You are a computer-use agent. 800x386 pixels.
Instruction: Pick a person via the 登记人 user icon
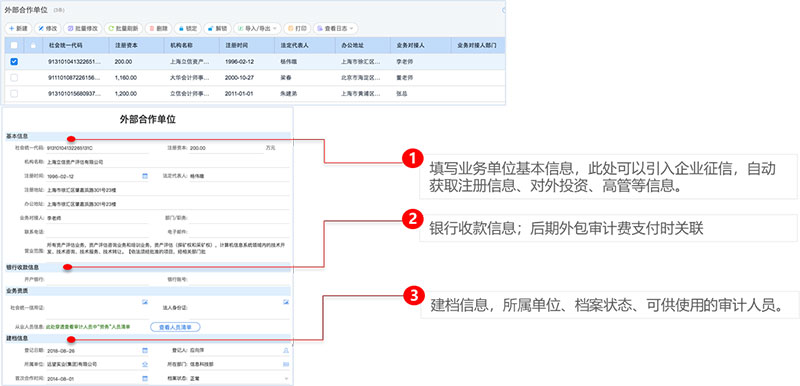click(286, 350)
